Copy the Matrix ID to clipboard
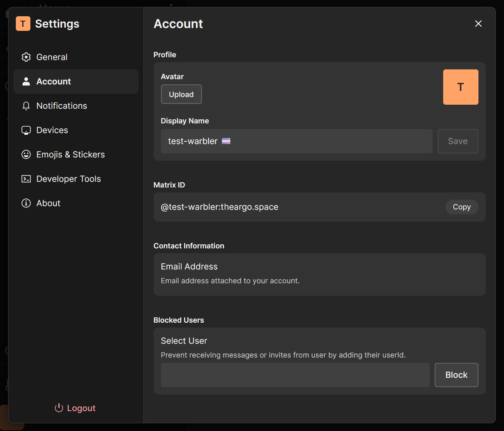The image size is (504, 431). pyautogui.click(x=461, y=207)
